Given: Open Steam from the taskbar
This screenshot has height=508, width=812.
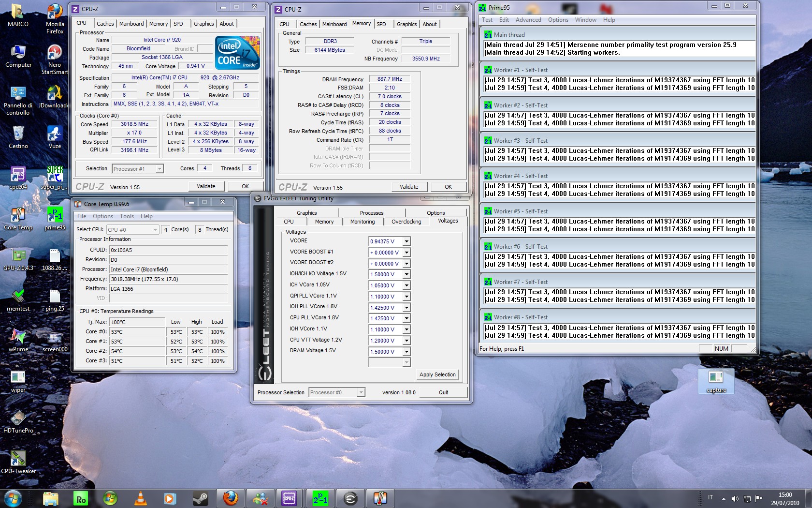Looking at the screenshot, I should [200, 498].
